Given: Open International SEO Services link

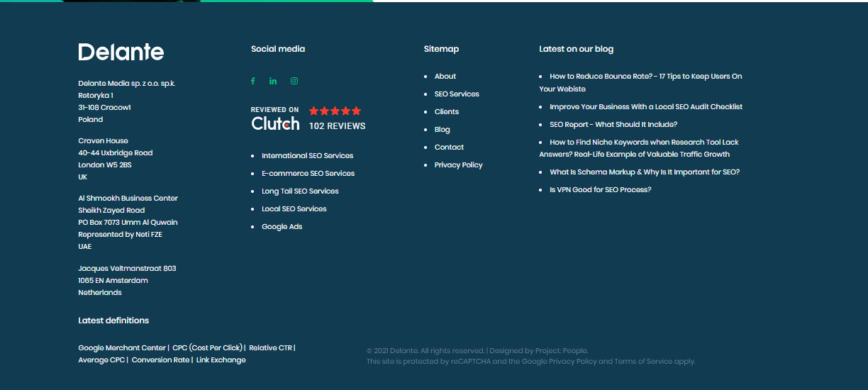Looking at the screenshot, I should [307, 156].
